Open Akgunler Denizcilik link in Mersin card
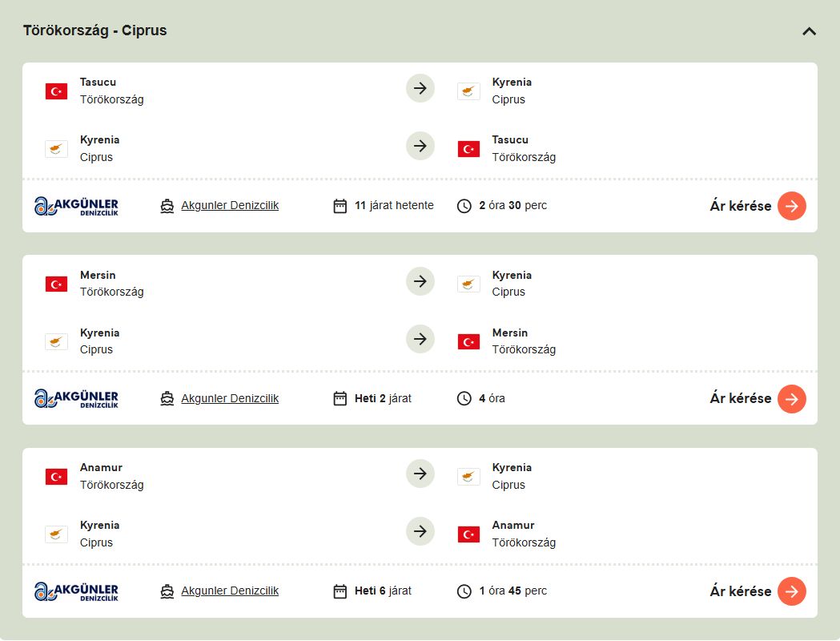This screenshot has width=840, height=641. (230, 398)
